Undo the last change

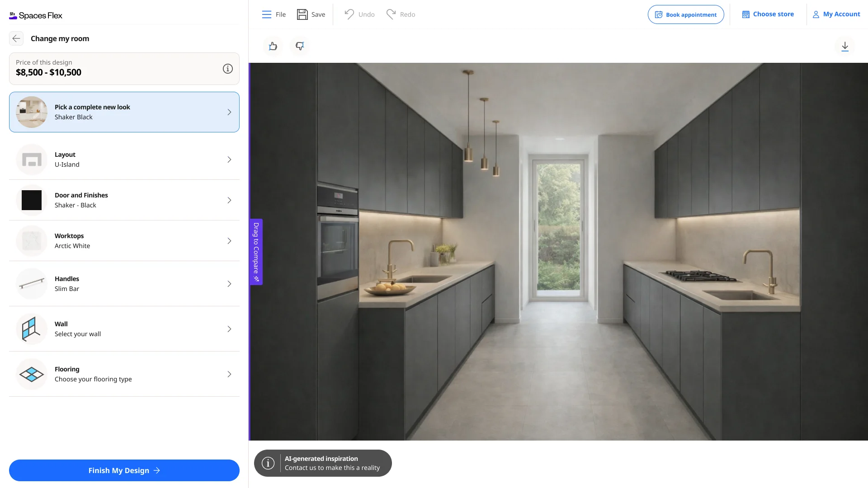click(359, 14)
